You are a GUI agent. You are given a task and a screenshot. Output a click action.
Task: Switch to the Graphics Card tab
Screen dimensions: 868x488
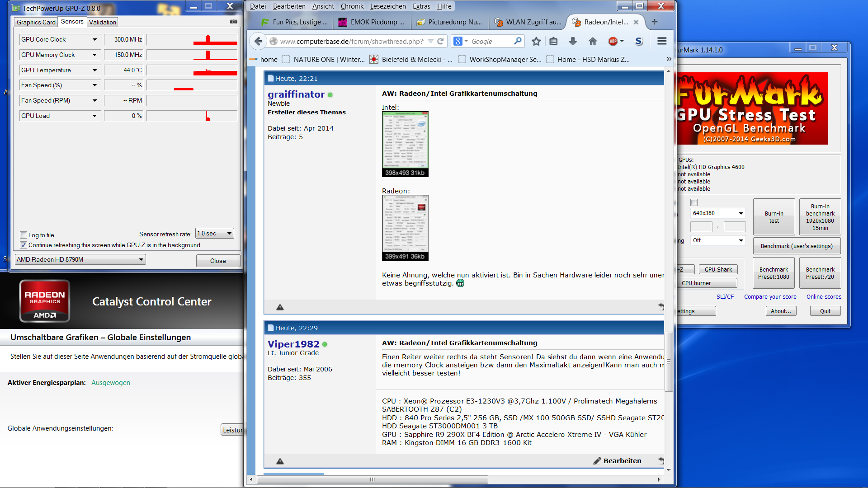pyautogui.click(x=36, y=22)
